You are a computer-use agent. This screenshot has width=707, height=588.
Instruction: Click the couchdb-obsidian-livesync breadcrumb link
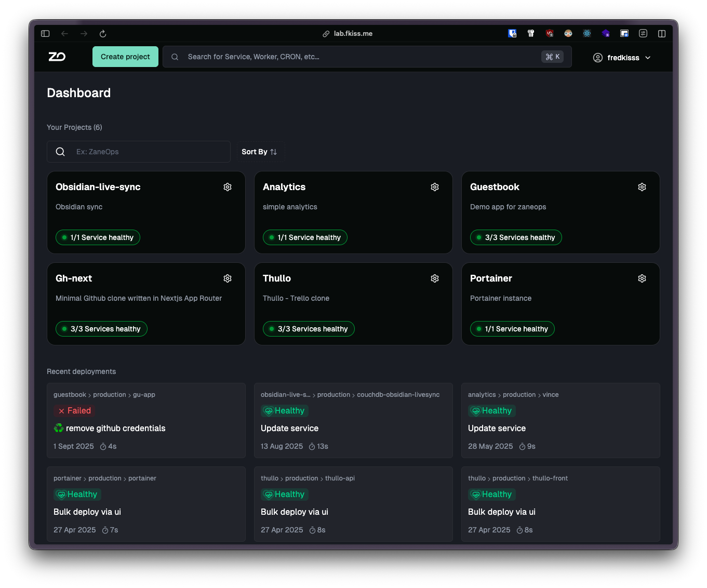pos(398,395)
